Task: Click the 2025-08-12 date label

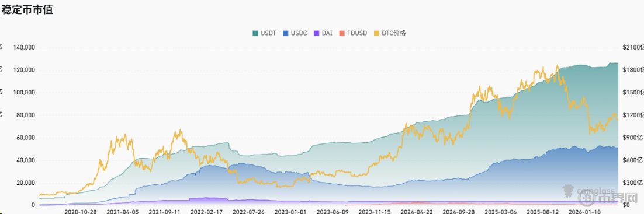Action: pyautogui.click(x=542, y=212)
